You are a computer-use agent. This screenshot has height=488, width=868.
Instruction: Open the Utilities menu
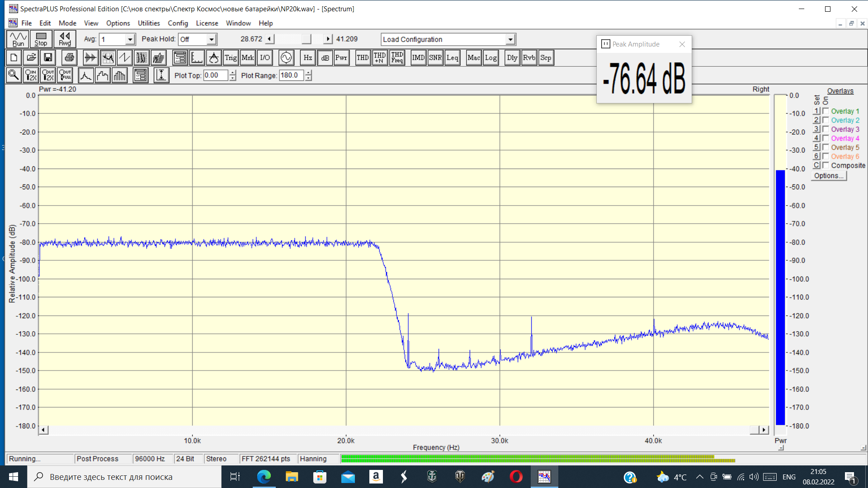(149, 23)
